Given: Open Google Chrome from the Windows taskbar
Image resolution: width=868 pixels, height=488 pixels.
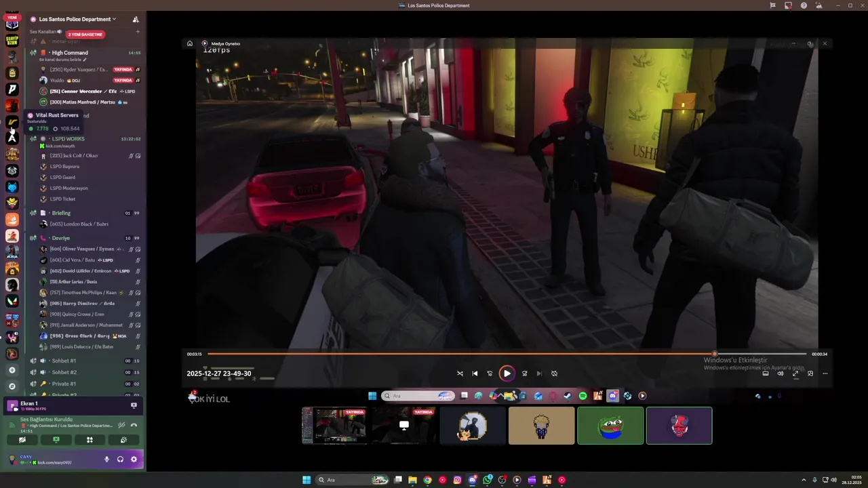Looking at the screenshot, I should coord(427,480).
